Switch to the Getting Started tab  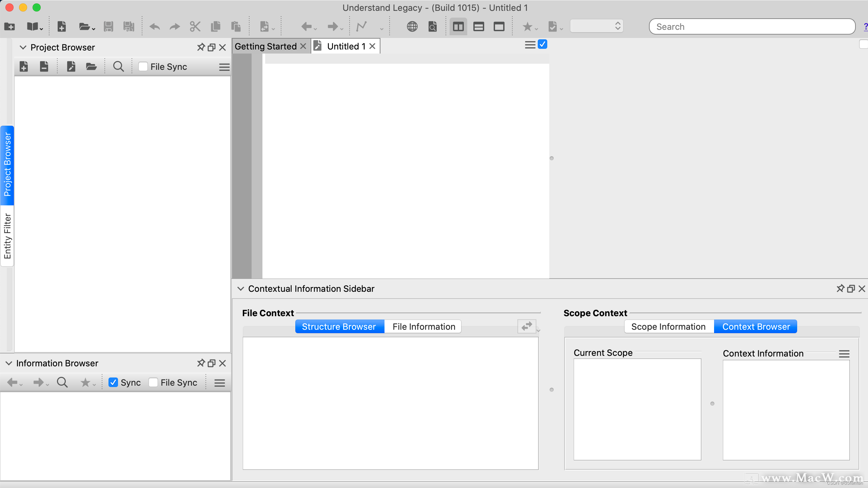(x=265, y=46)
